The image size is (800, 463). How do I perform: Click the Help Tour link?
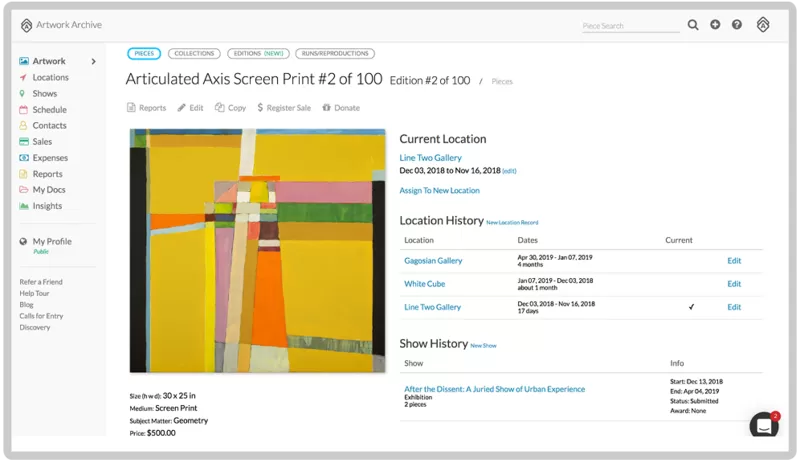pos(34,294)
